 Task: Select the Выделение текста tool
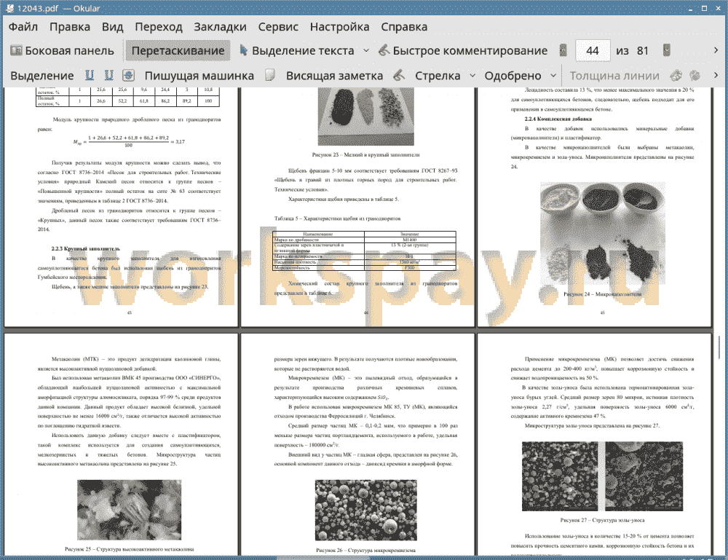pos(297,51)
